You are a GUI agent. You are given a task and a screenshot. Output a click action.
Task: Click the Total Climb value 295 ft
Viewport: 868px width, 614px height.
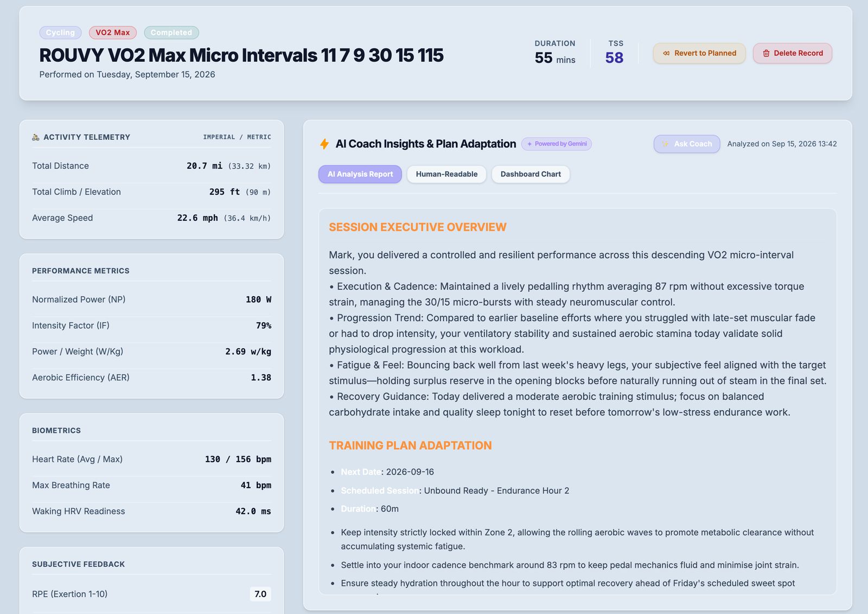[x=225, y=192]
